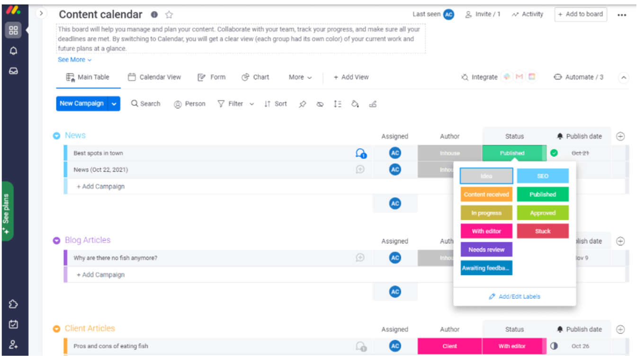Collapse the News group
Image resolution: width=644 pixels, height=362 pixels.
[56, 136]
